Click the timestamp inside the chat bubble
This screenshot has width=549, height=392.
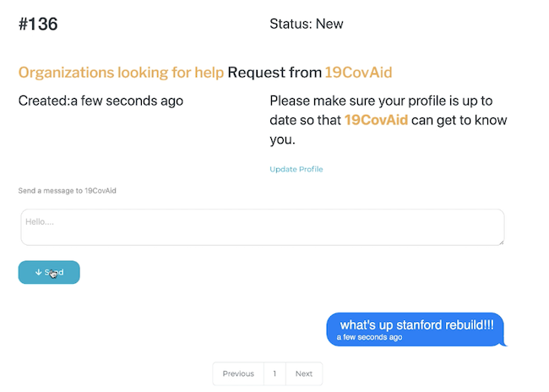point(369,338)
